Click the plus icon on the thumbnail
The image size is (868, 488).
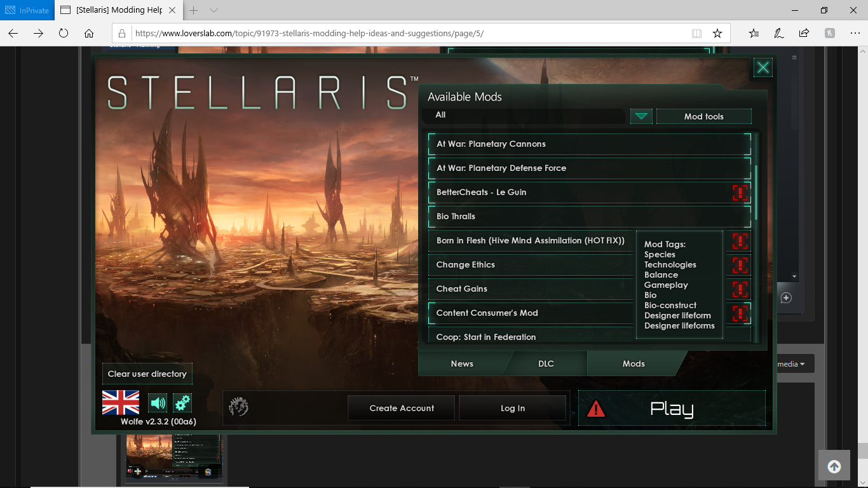[x=137, y=471]
